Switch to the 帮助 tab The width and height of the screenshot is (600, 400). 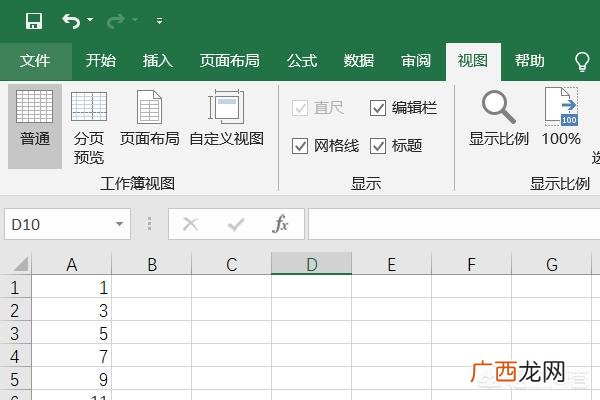[529, 60]
